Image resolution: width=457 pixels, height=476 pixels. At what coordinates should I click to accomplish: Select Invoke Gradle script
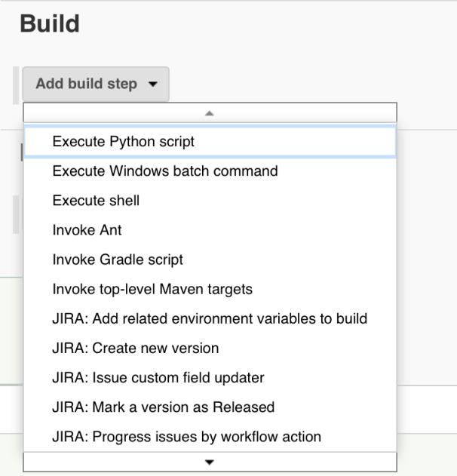pyautogui.click(x=210, y=259)
